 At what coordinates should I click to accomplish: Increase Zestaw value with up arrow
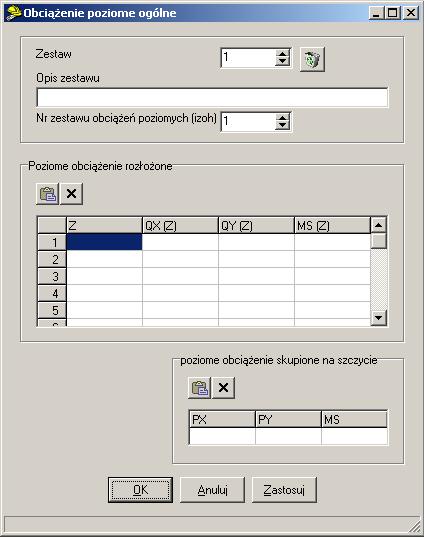pyautogui.click(x=282, y=54)
